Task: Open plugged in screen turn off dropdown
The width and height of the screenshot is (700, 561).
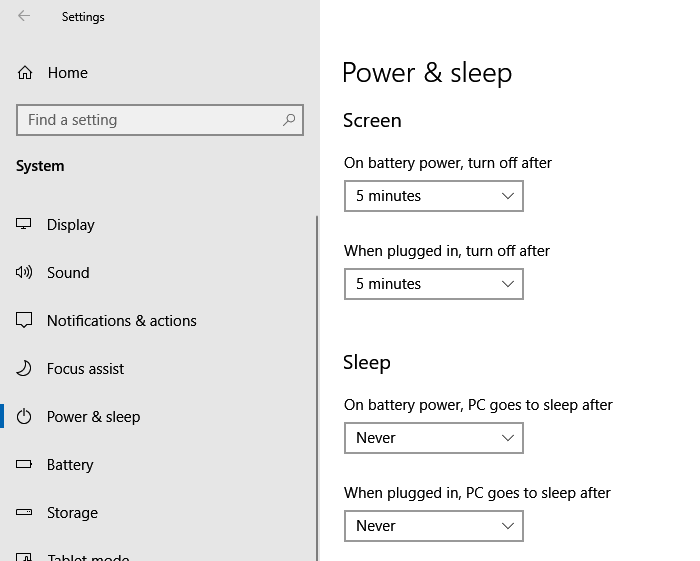Action: (433, 284)
